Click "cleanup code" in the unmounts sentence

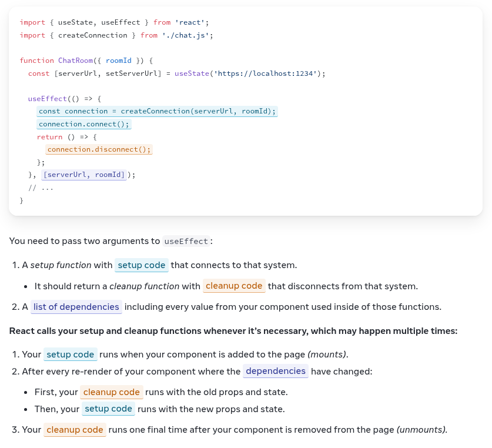(x=75, y=430)
